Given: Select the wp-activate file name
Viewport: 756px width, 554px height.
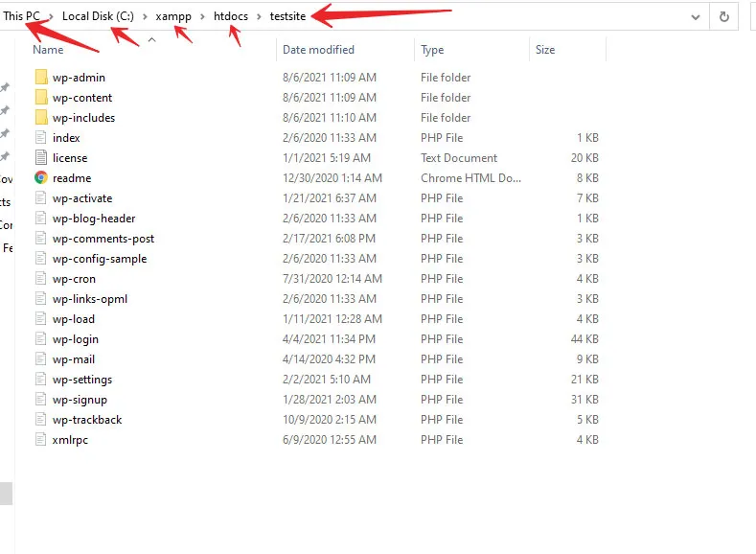Looking at the screenshot, I should pos(82,198).
